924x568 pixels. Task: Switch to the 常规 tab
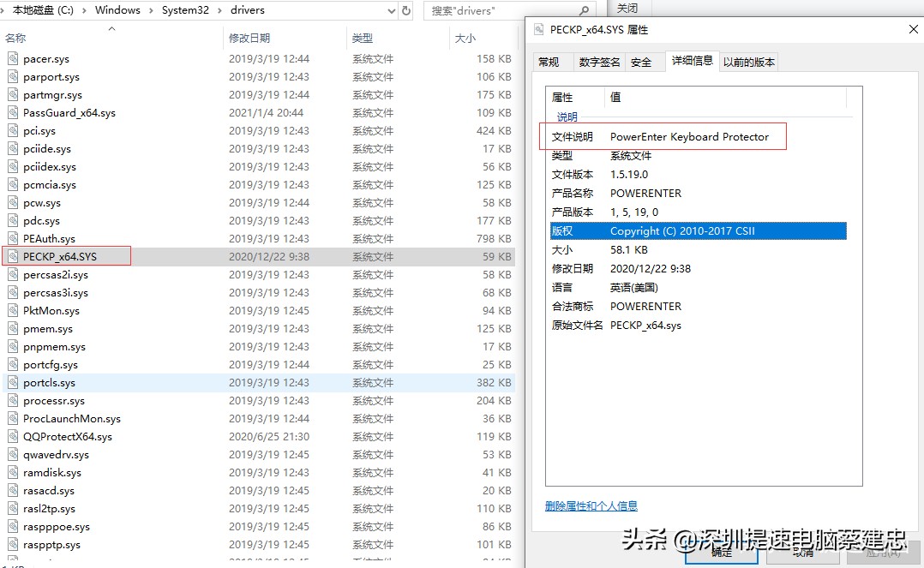point(551,62)
